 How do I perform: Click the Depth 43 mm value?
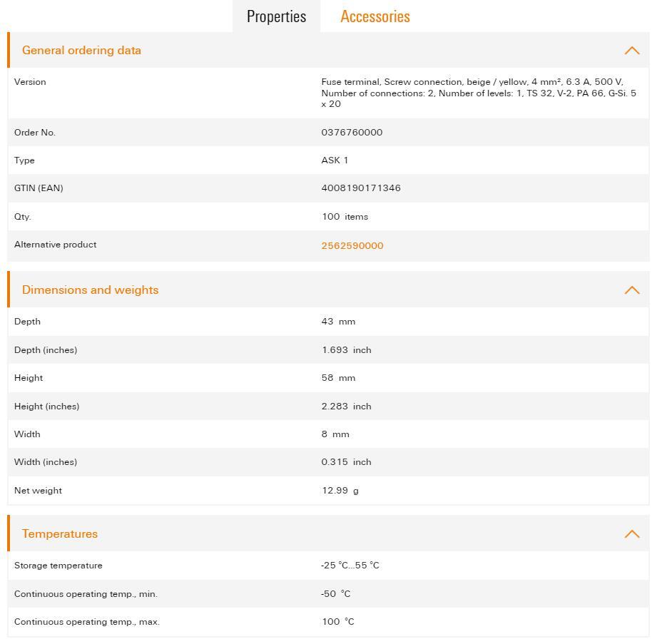coord(338,322)
